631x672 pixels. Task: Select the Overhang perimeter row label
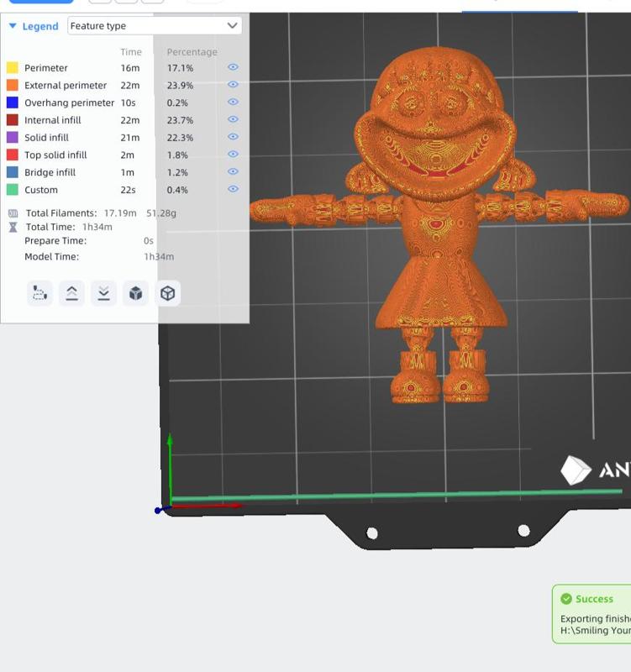pyautogui.click(x=70, y=102)
